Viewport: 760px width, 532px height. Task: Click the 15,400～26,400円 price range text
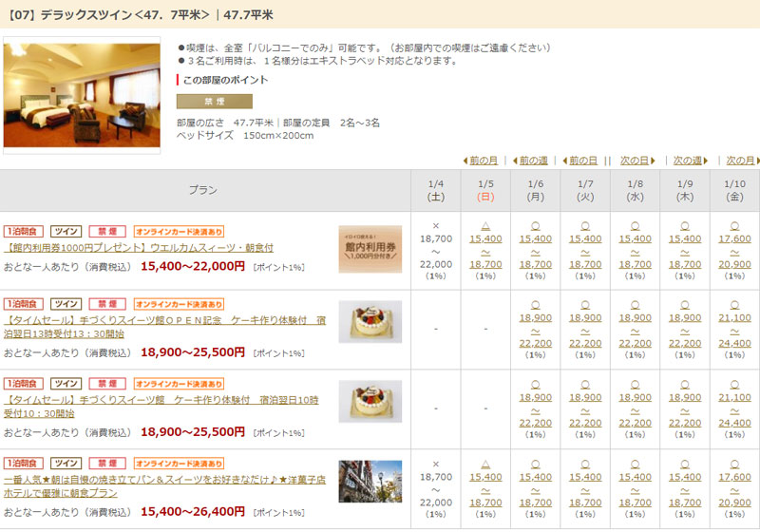[x=193, y=512]
